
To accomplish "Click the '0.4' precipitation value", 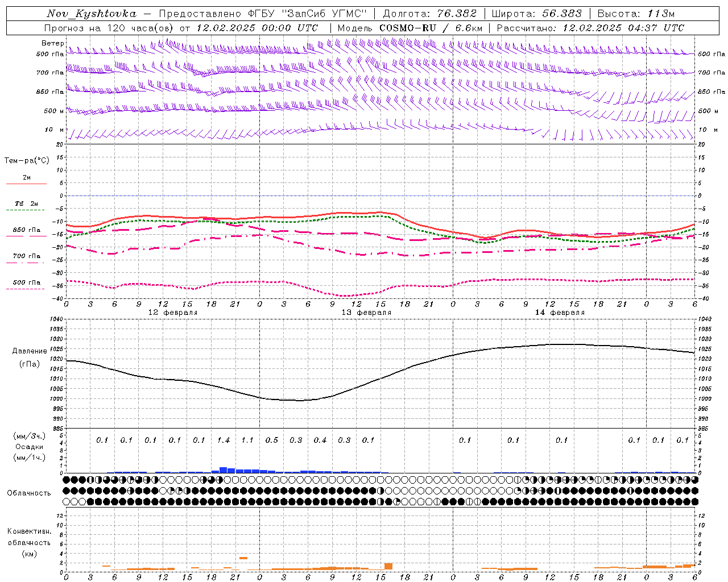I will tap(320, 440).
